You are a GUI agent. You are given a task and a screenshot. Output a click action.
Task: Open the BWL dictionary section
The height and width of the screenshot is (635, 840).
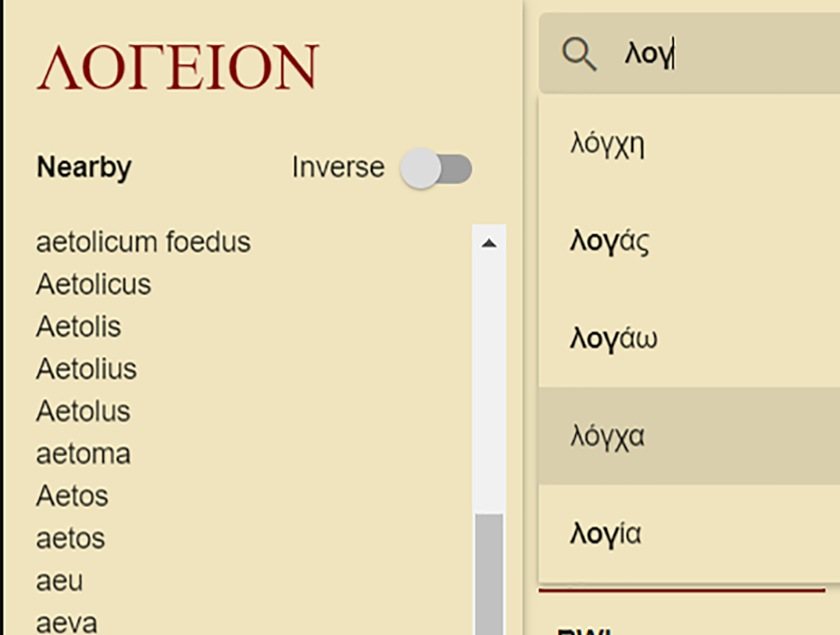click(583, 630)
